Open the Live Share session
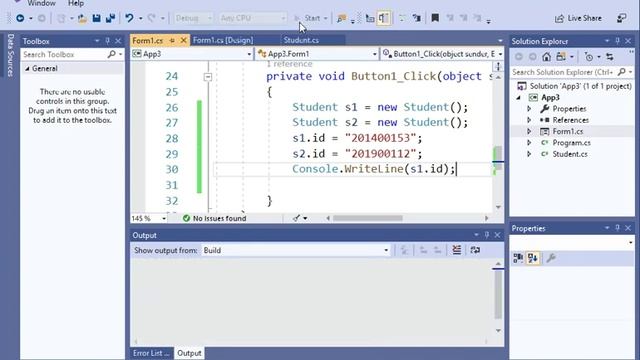The image size is (640, 360). [578, 18]
